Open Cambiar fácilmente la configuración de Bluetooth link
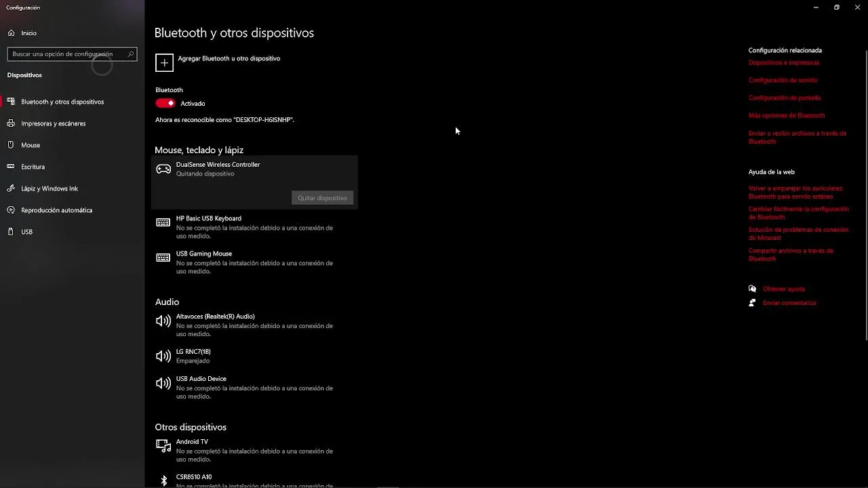 [x=799, y=213]
